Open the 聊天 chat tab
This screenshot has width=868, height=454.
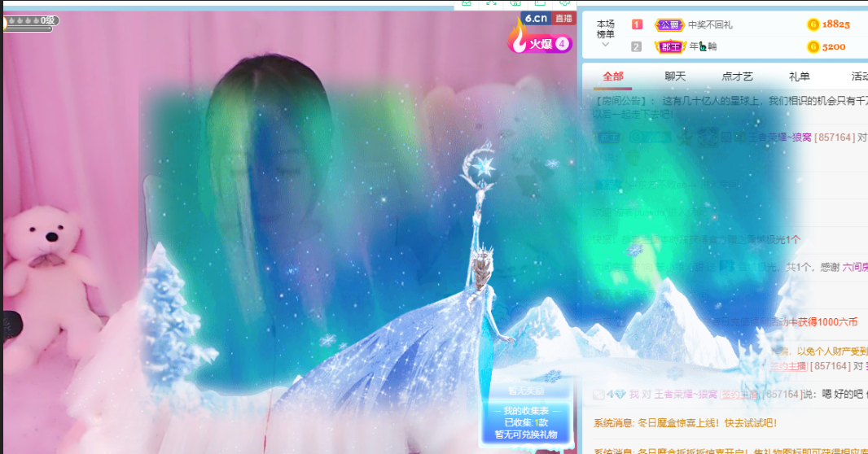click(675, 76)
